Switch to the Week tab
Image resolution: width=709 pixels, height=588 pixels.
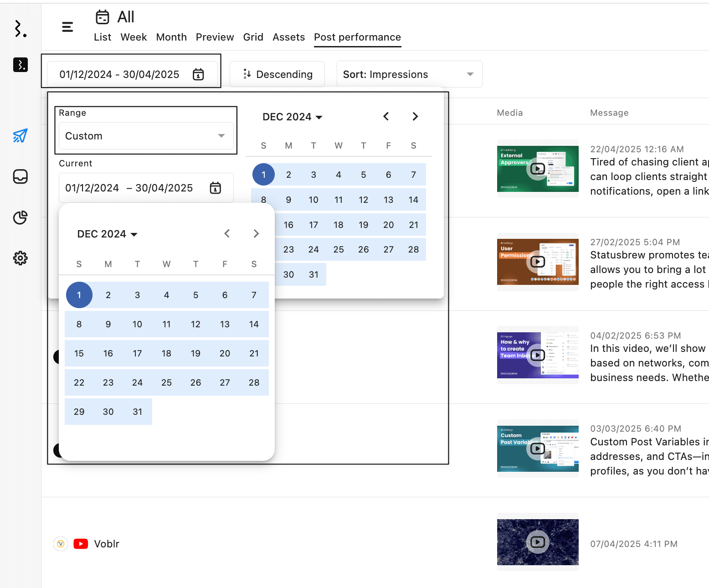pyautogui.click(x=134, y=37)
